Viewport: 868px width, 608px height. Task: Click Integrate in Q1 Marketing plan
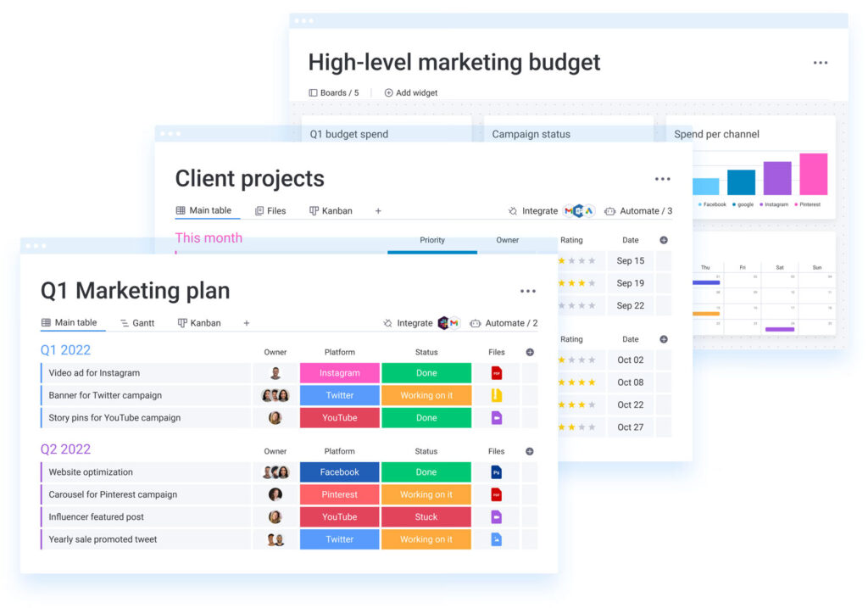pyautogui.click(x=408, y=323)
